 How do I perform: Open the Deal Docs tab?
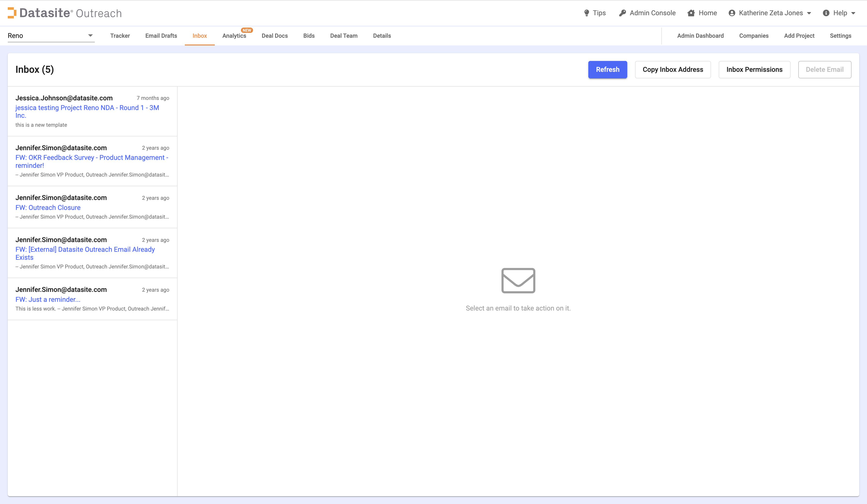(275, 36)
